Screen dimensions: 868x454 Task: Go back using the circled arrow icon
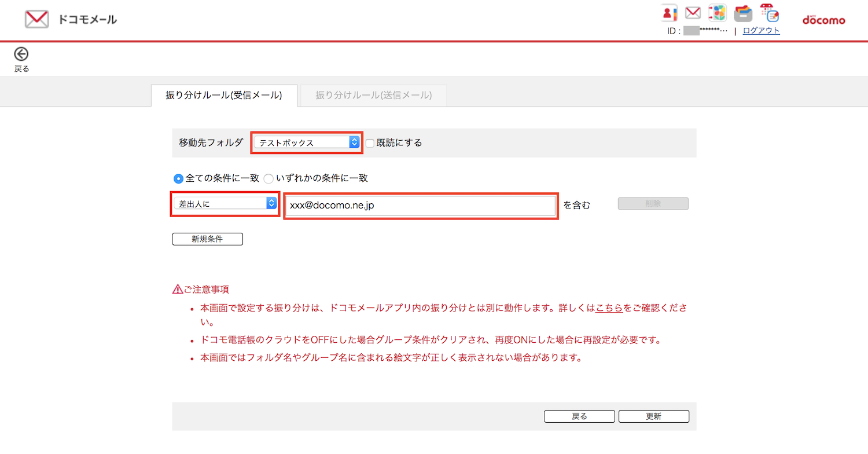[x=21, y=54]
